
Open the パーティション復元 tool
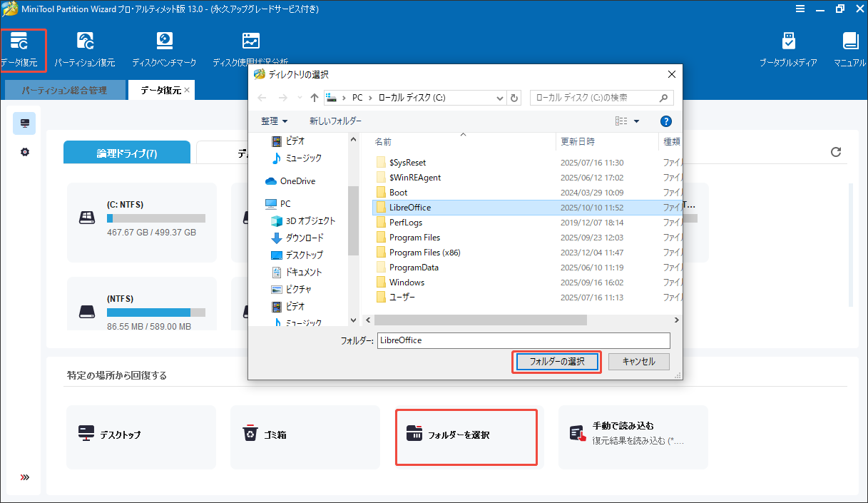tap(85, 50)
